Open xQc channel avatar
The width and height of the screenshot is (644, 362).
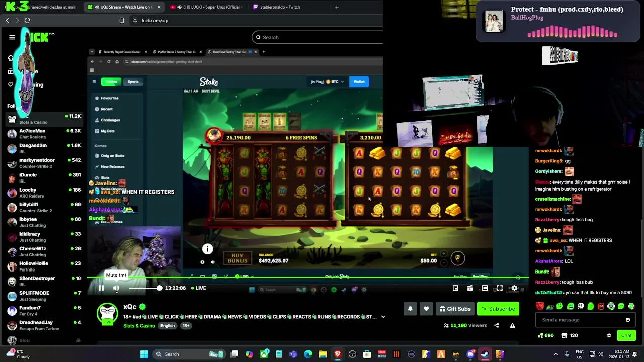(107, 314)
